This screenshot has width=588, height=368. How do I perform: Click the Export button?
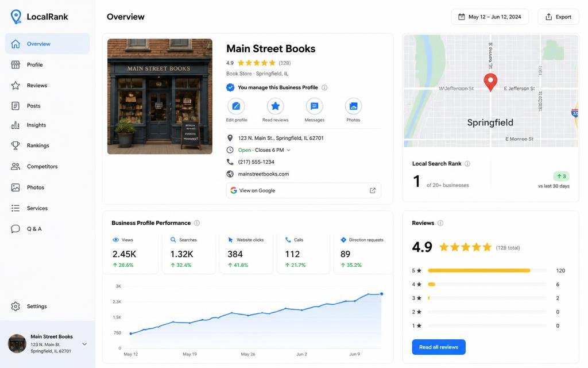558,17
